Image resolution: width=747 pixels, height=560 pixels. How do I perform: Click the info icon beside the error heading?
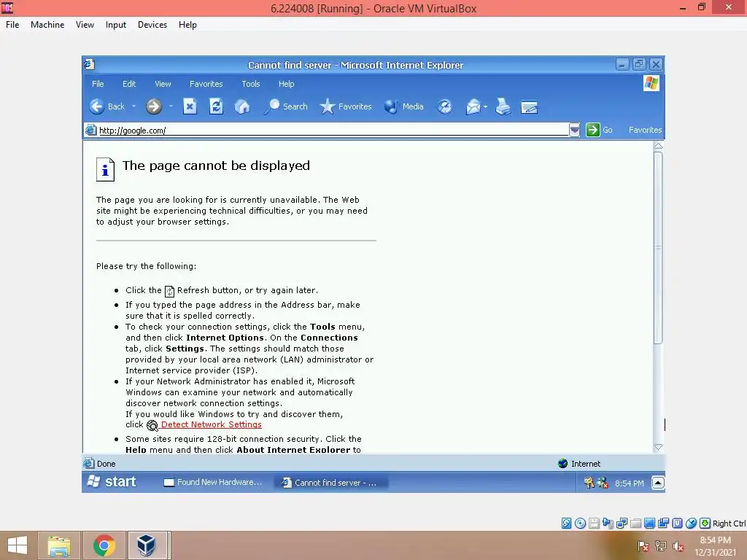coord(105,169)
